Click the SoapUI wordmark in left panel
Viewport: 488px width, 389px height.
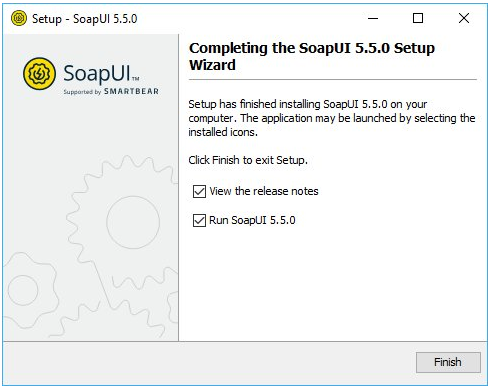coord(101,73)
